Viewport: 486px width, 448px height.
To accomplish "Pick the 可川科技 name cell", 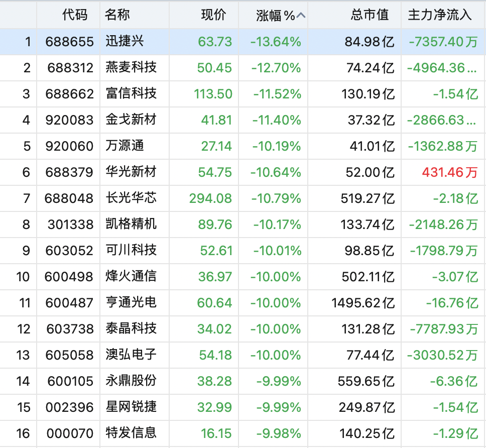I will pos(131,250).
